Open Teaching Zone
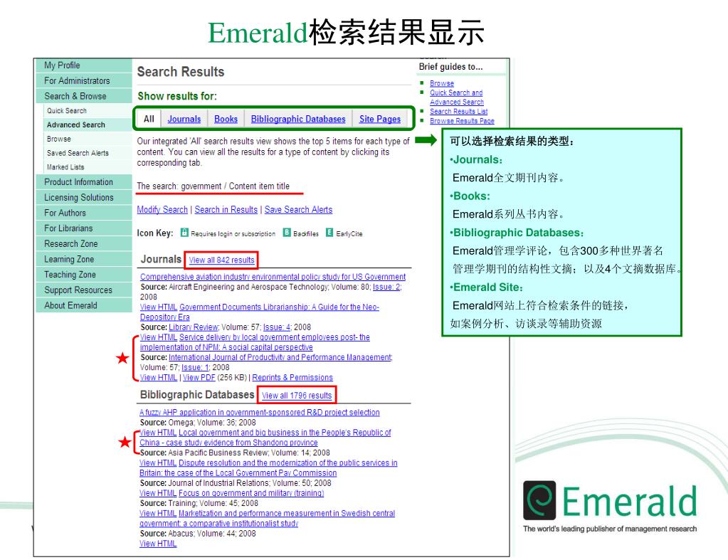The image size is (728, 560). (84, 275)
